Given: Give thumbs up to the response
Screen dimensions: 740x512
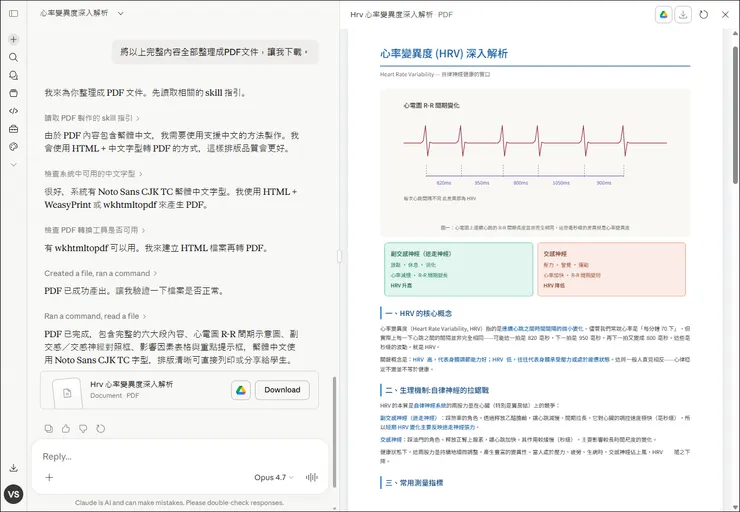Looking at the screenshot, I should [66, 428].
